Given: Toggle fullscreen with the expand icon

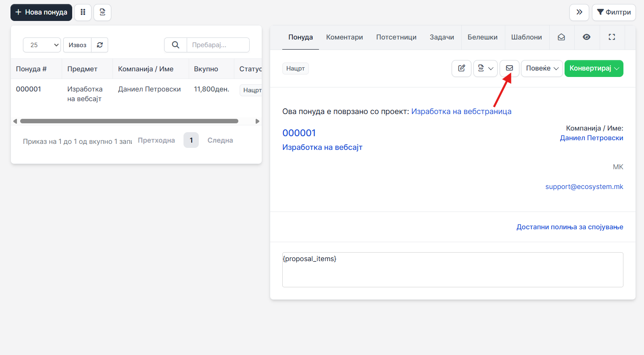Looking at the screenshot, I should click(x=612, y=37).
